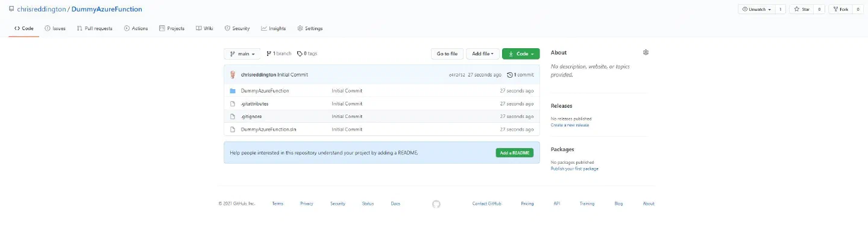Open the main branch selector dropdown
This screenshot has height=230, width=868.
(242, 54)
